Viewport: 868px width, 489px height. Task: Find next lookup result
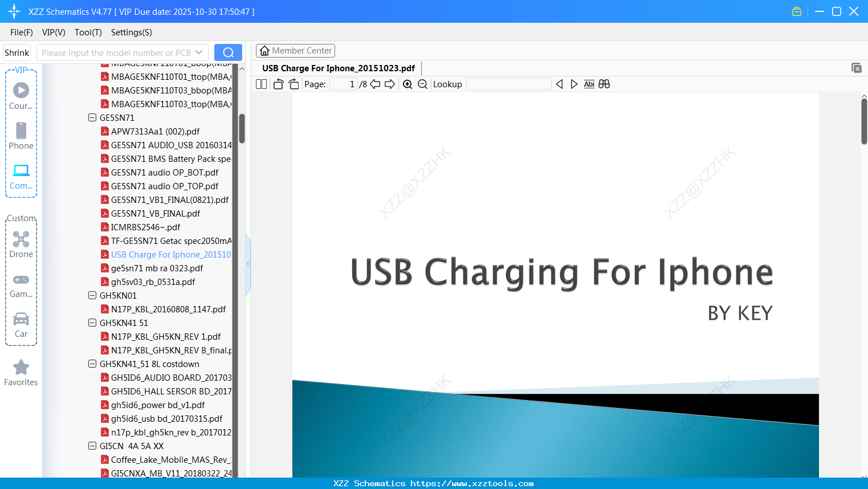click(x=574, y=84)
